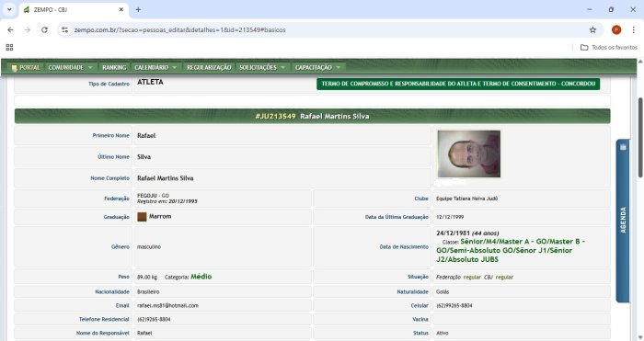
Task: Expand the COMUNIDADE menu
Action: point(70,67)
